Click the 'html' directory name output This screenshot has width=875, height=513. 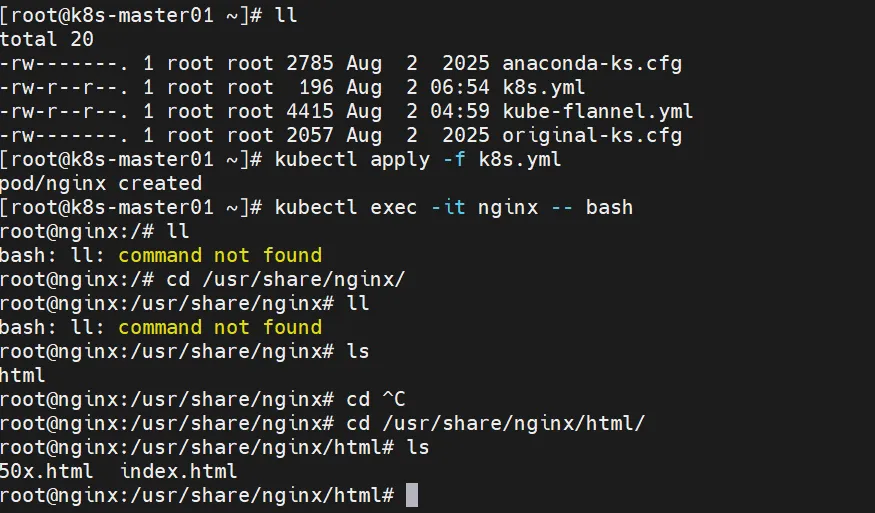click(x=22, y=375)
